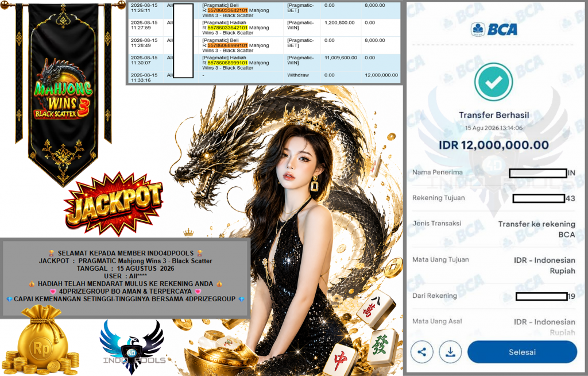Select table timestamp '2026-08-15 11:28:49'
This screenshot has height=376, width=588.
click(x=144, y=43)
